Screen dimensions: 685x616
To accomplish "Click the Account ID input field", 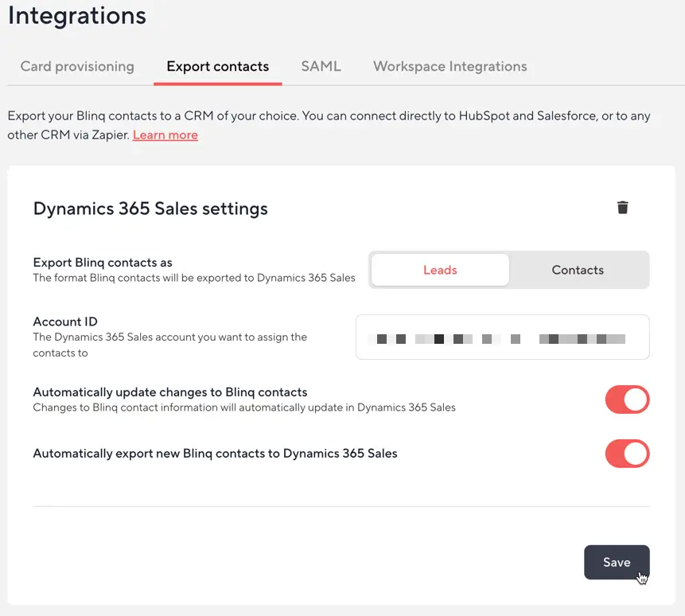I will [502, 337].
